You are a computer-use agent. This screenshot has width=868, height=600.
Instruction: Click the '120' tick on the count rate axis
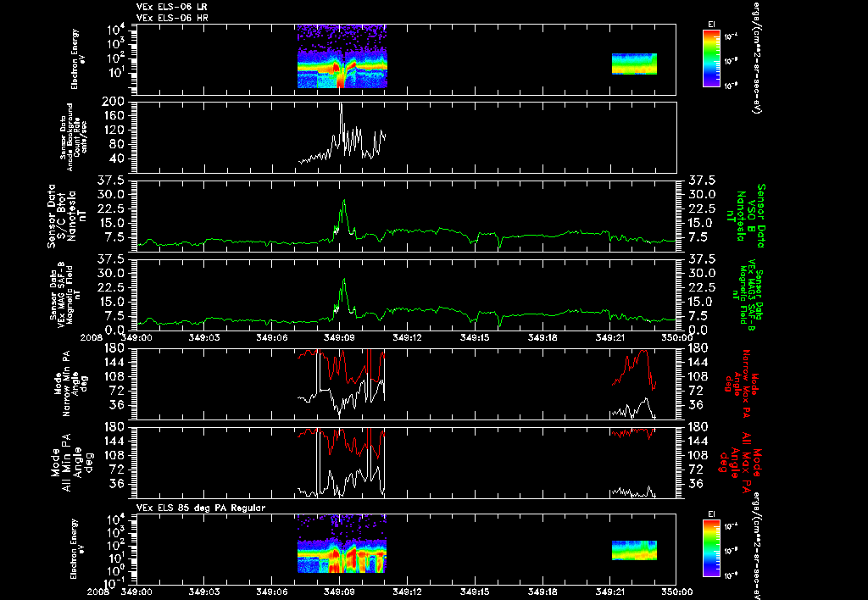[114, 131]
